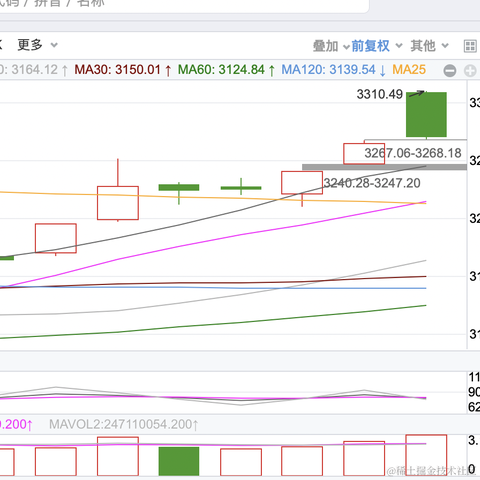Click the MAVOL2:247110054.200 volume label

[124, 424]
